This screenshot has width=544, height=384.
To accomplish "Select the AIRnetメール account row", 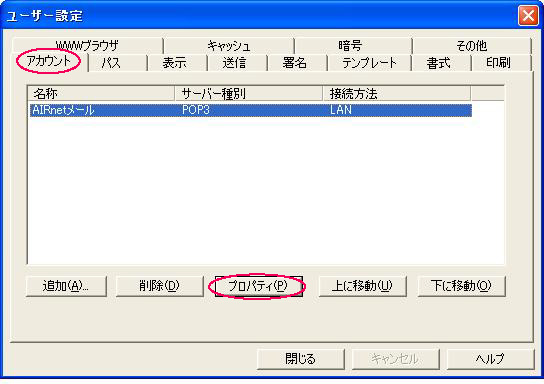I will point(250,110).
